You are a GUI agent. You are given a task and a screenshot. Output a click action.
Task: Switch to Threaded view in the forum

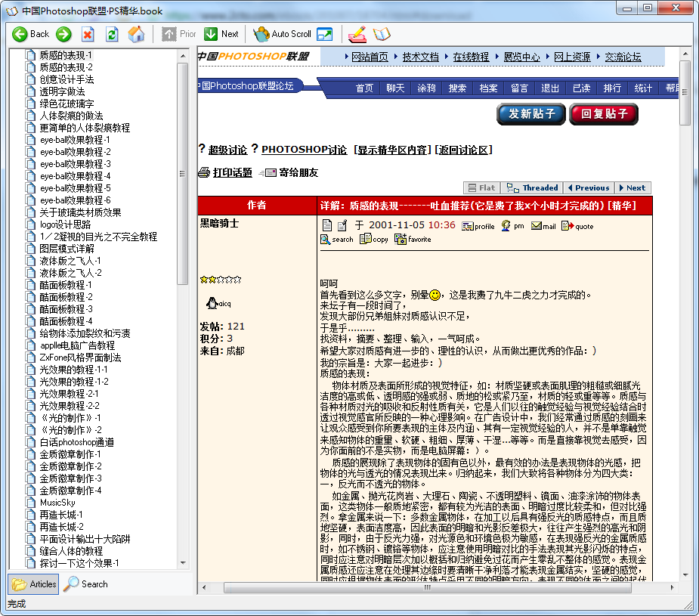[533, 188]
